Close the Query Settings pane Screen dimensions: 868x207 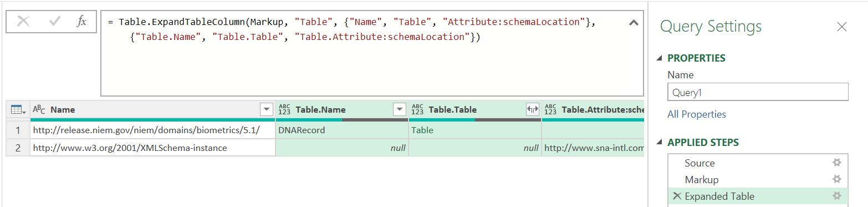(x=842, y=27)
